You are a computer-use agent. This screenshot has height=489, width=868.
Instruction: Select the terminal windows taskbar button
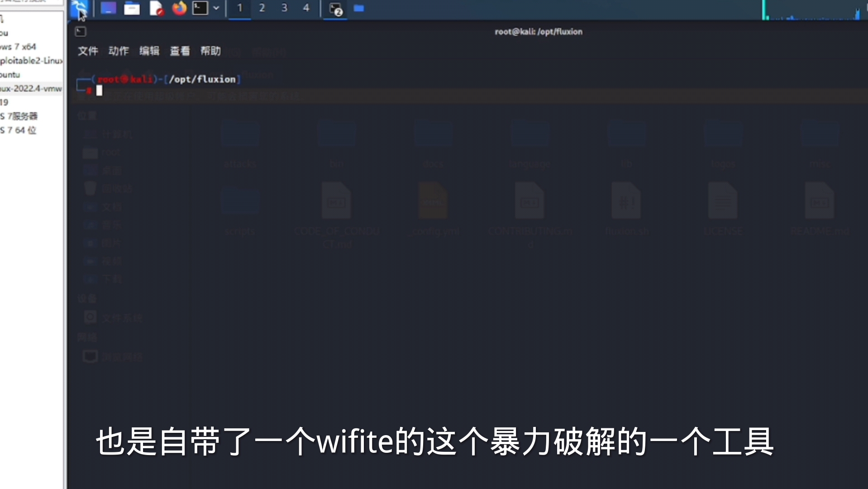tap(335, 9)
